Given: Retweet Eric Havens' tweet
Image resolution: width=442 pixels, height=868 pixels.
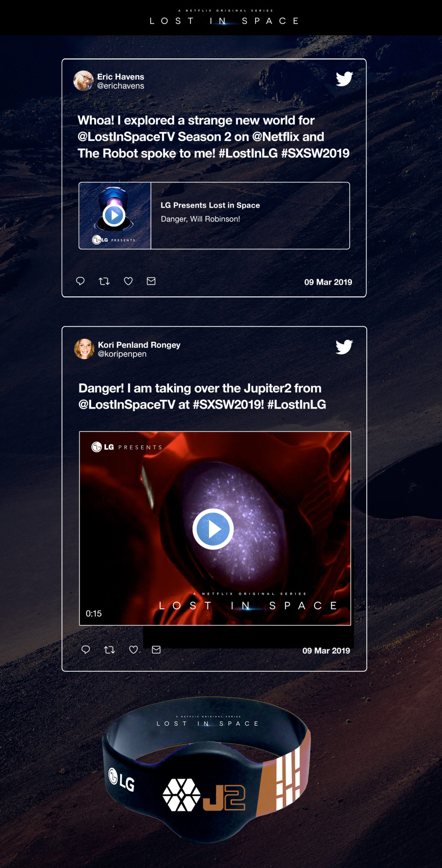Looking at the screenshot, I should pyautogui.click(x=104, y=281).
